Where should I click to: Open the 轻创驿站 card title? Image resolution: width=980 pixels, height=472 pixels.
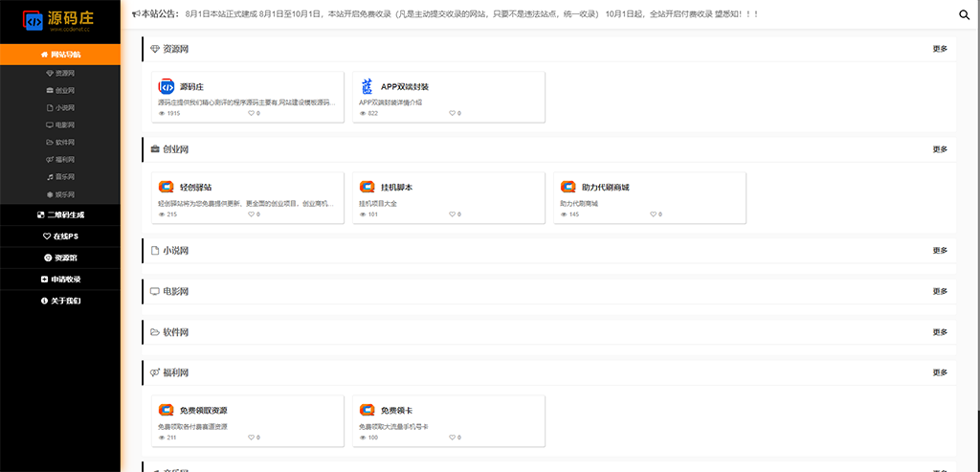pos(195,188)
